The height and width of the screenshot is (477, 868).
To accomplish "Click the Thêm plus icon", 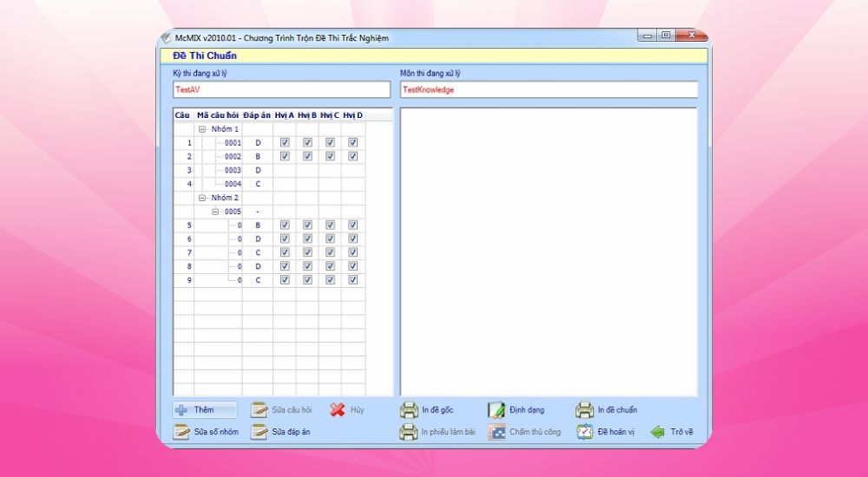I will pyautogui.click(x=181, y=410).
